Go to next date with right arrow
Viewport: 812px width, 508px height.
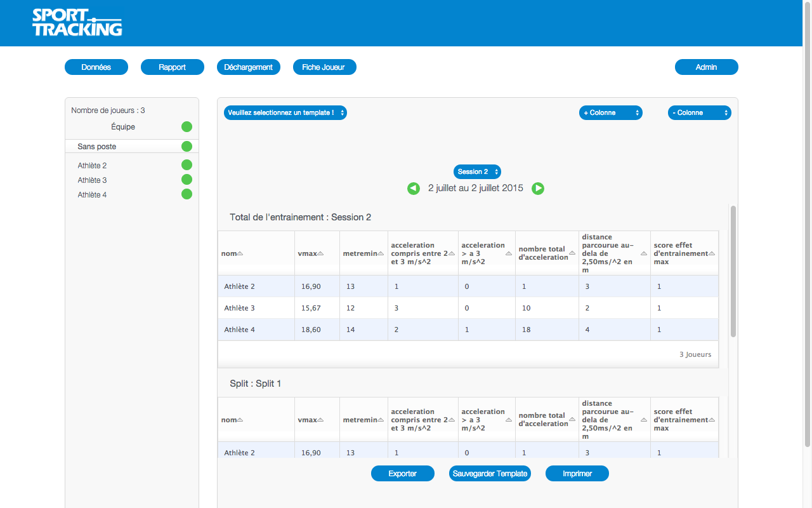[538, 189]
